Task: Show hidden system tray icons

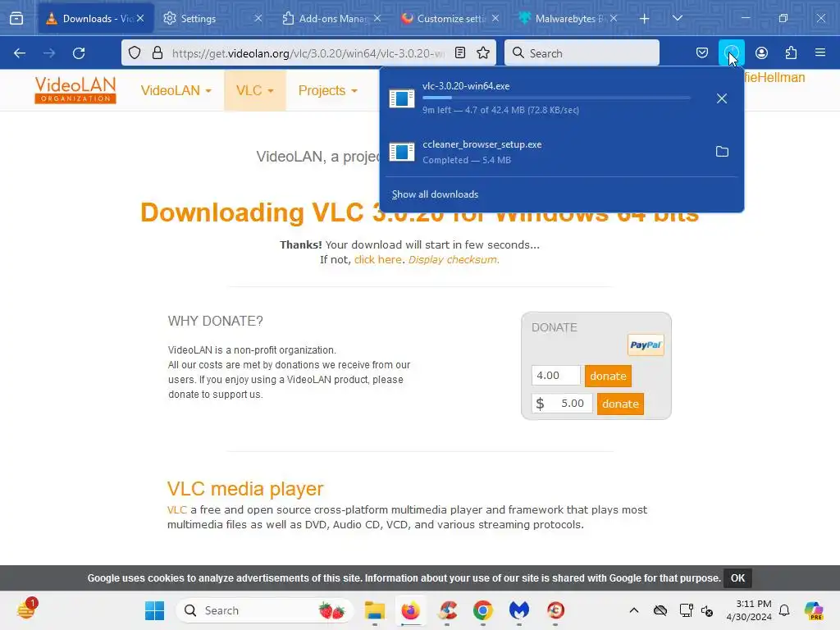Action: (x=634, y=610)
